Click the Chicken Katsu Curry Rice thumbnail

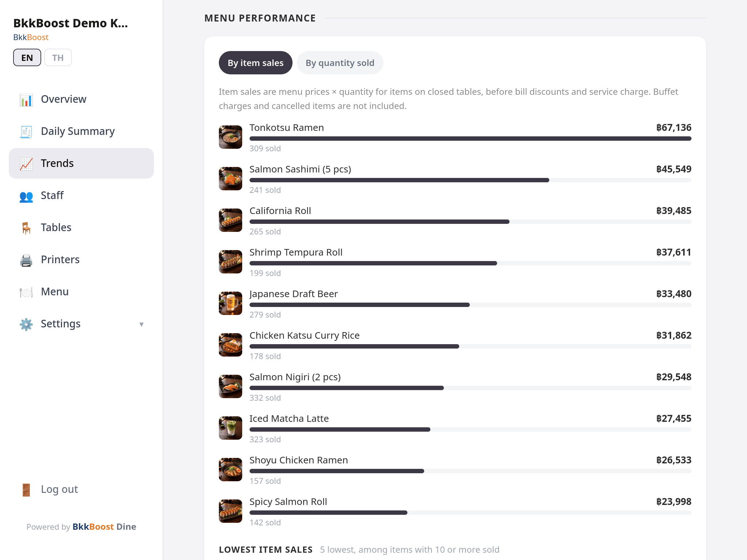231,345
